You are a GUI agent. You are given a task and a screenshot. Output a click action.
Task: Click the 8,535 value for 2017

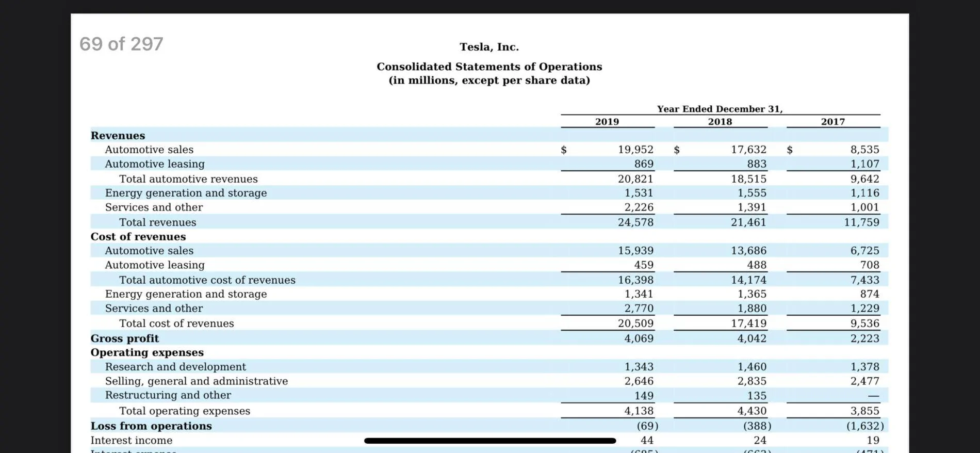(x=864, y=150)
